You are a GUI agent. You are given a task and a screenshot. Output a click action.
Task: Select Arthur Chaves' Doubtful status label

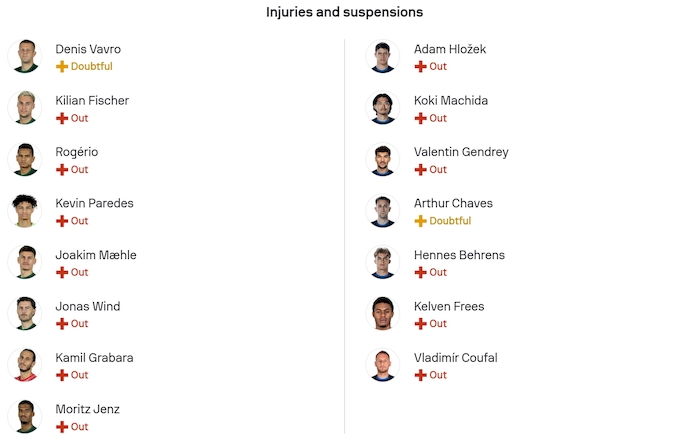450,221
